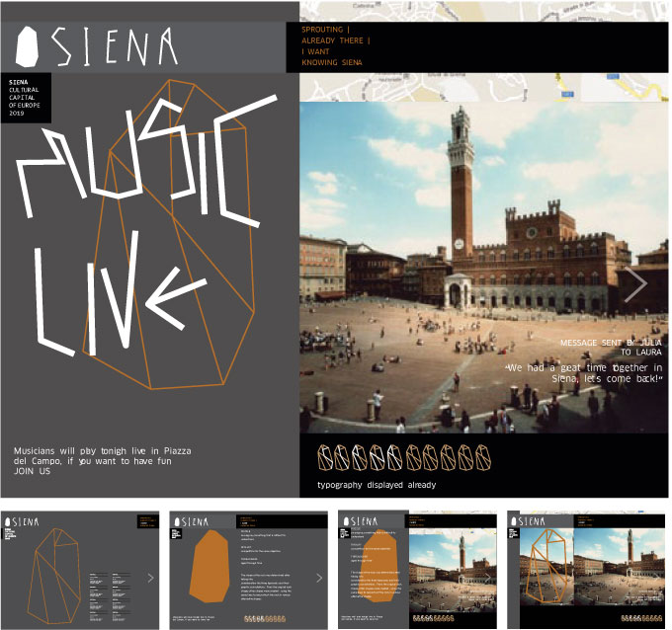
Task: Click the map strip below the black menu bar
Action: (484, 87)
